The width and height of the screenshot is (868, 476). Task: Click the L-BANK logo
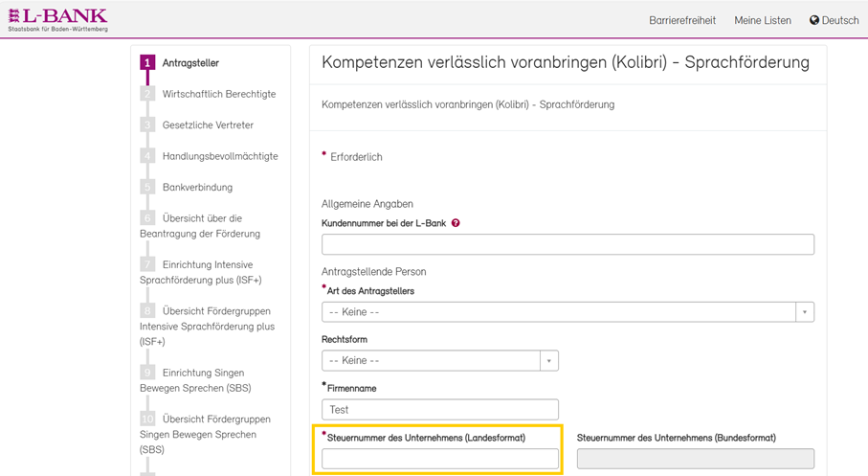(57, 19)
